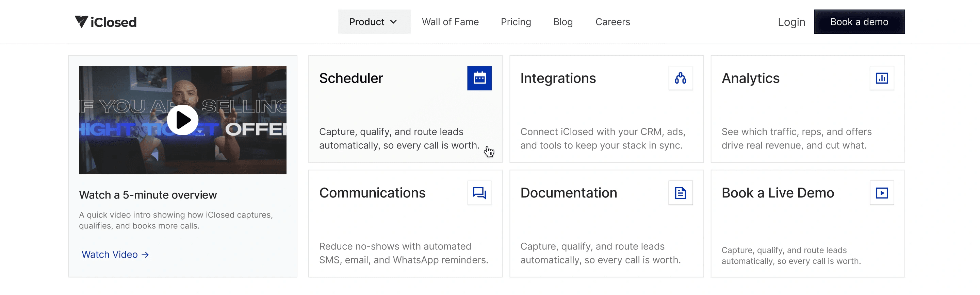
Task: Click Book a Live Demo card description text
Action: [x=791, y=256]
